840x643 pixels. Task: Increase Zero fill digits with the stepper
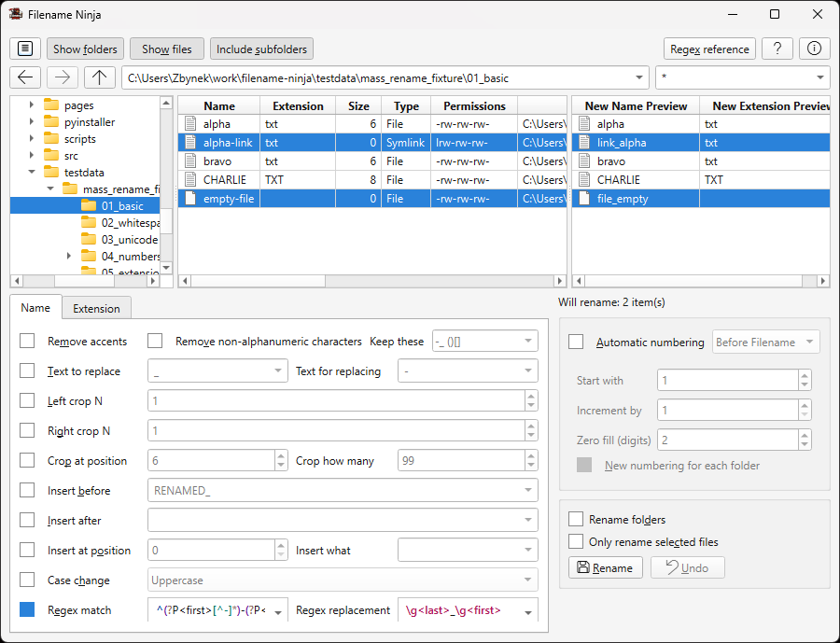(x=805, y=435)
